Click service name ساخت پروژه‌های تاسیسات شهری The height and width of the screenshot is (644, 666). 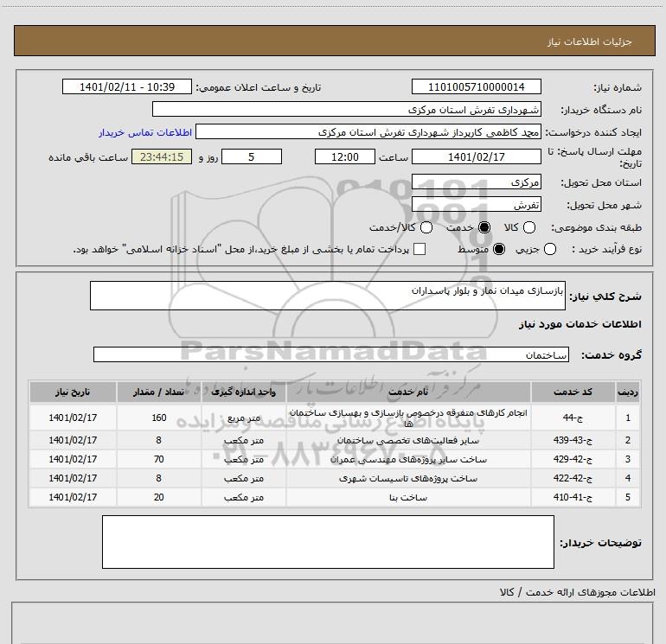pos(408,478)
